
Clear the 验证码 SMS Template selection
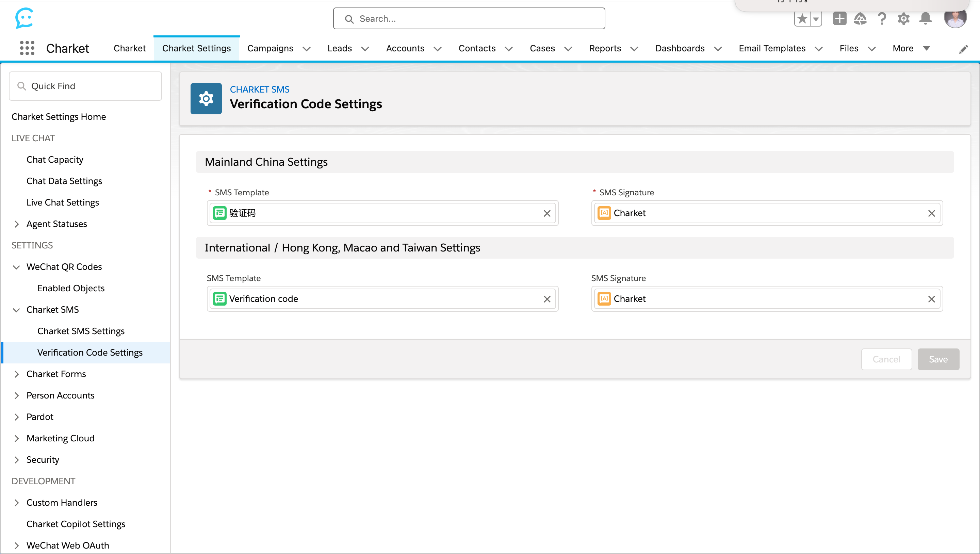point(547,213)
